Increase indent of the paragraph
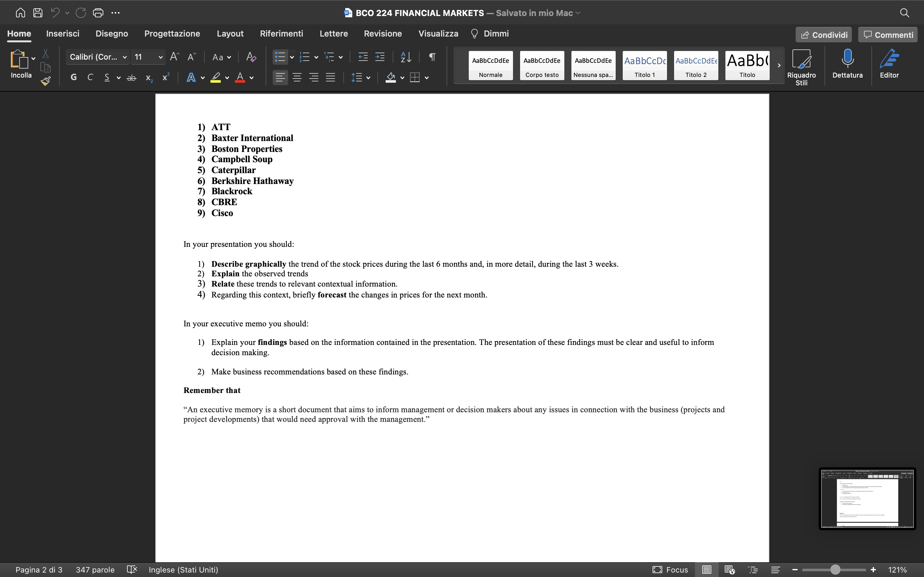 (x=380, y=57)
